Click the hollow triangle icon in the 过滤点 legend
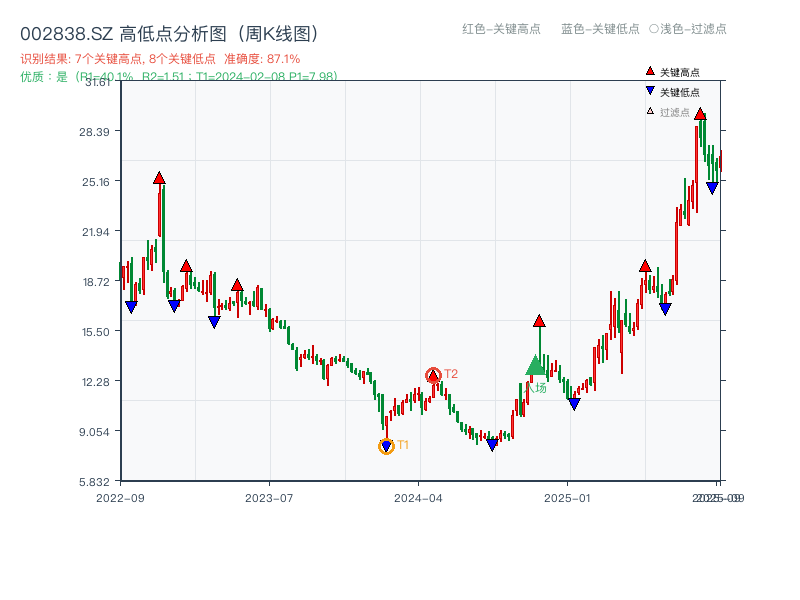Image resolution: width=800 pixels, height=600 pixels. tap(650, 111)
